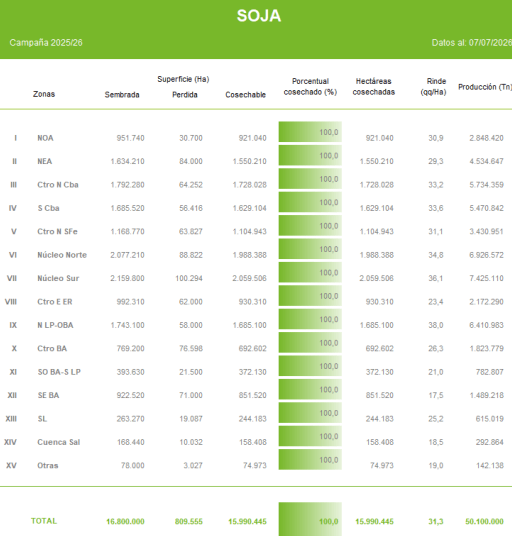
Task: Click total sembrada value 16.800.000
Action: (x=125, y=522)
